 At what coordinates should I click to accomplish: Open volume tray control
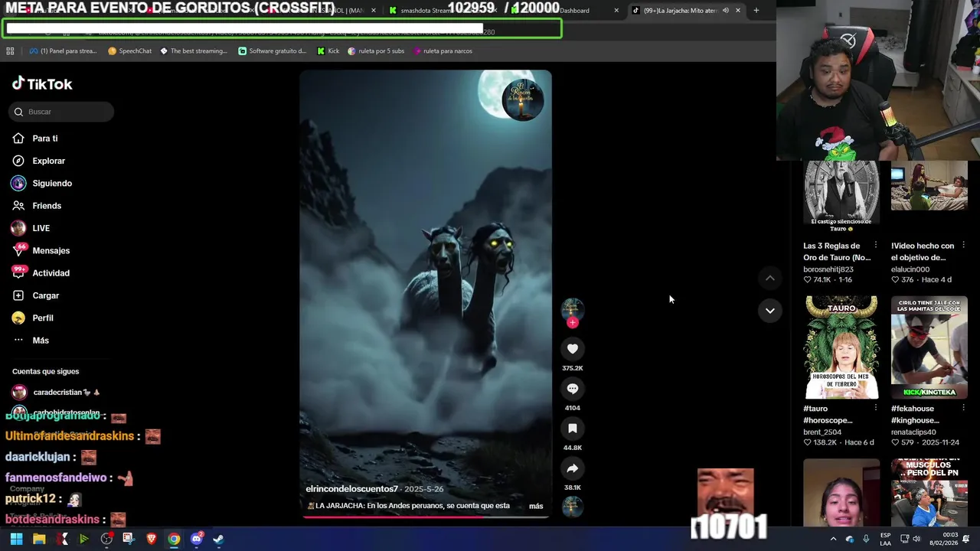pyautogui.click(x=916, y=539)
